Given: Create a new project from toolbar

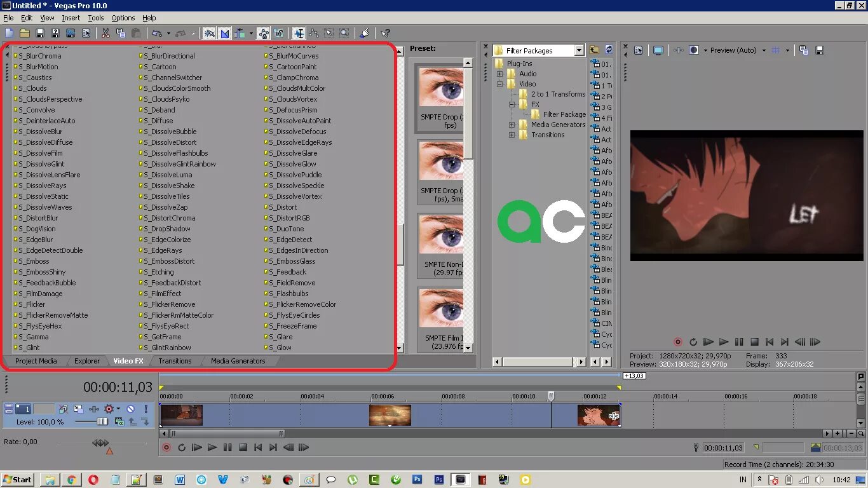Looking at the screenshot, I should [x=9, y=33].
